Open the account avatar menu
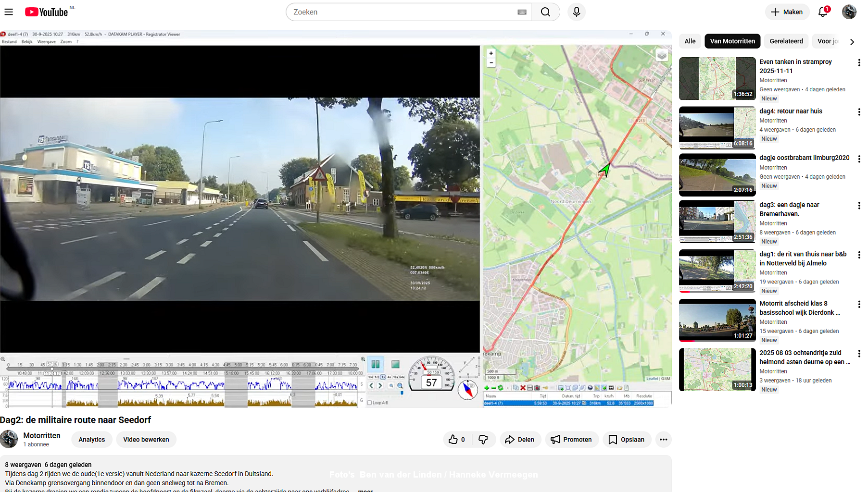Viewport: 868px width, 492px height. pyautogui.click(x=849, y=12)
